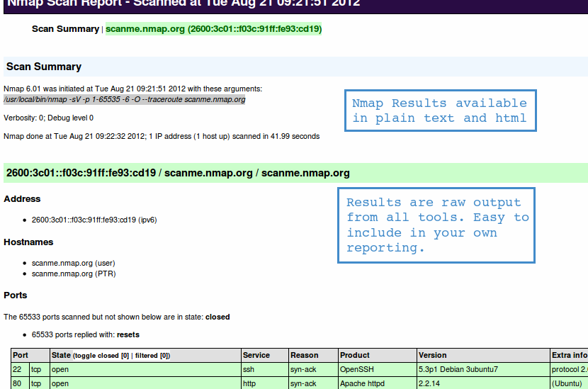The height and width of the screenshot is (389, 588).
Task: Click the host header 2600:3c01::f03c:91ff:fe93:cd19 heading
Action: (x=178, y=173)
